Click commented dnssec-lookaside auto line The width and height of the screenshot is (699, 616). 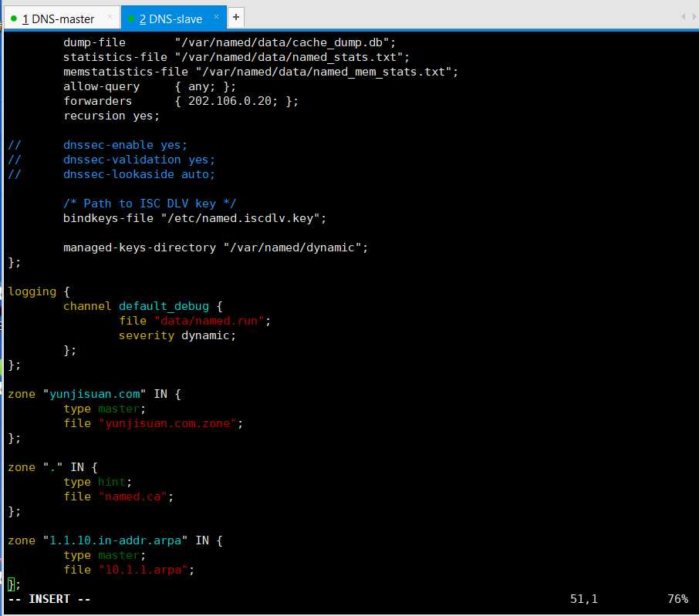111,174
